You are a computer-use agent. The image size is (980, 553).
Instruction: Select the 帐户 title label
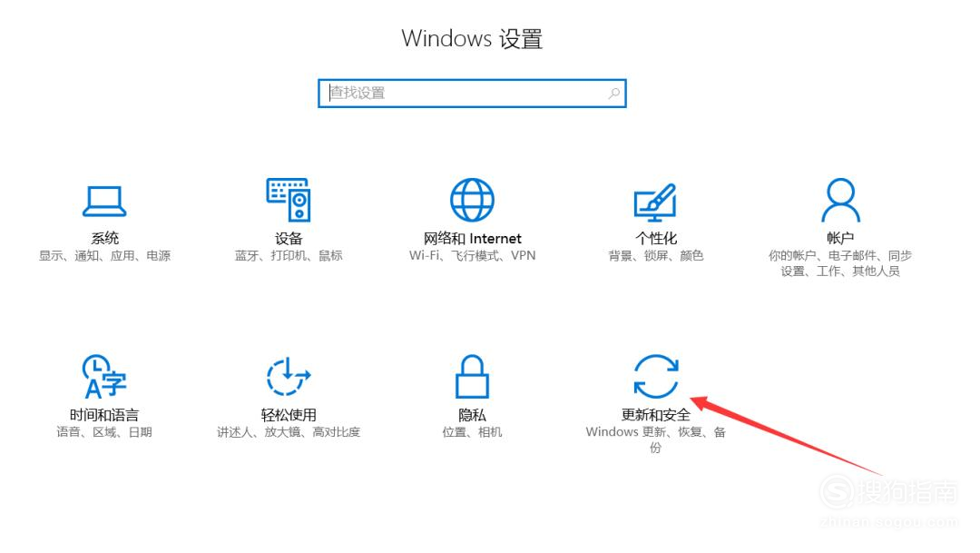coord(840,238)
